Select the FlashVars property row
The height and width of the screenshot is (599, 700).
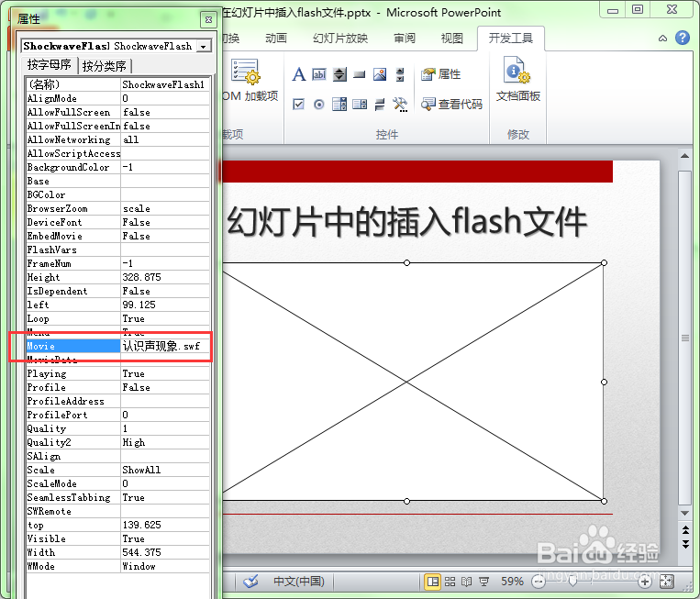click(117, 250)
